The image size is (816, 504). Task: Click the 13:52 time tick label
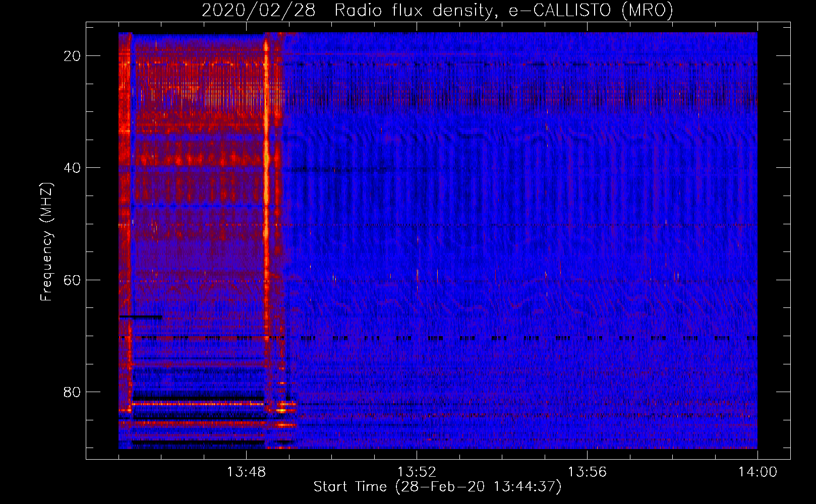[x=417, y=472]
